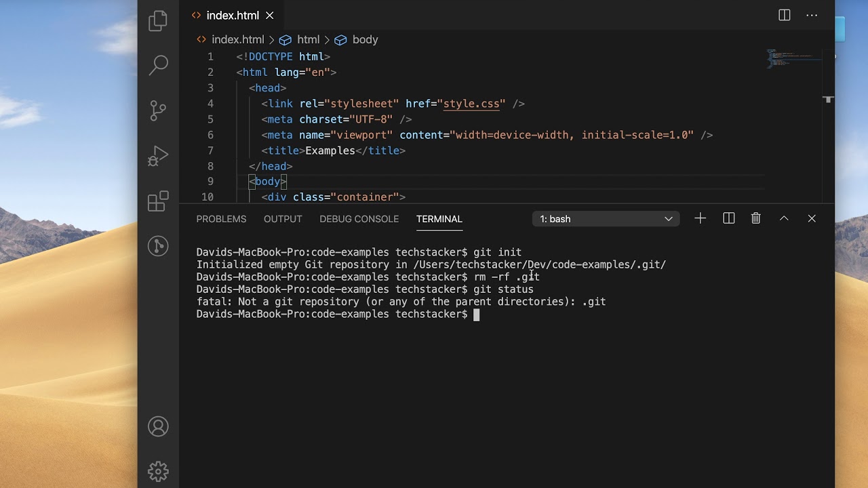Viewport: 868px width, 488px height.
Task: Split the editor to the right
Action: point(785,15)
